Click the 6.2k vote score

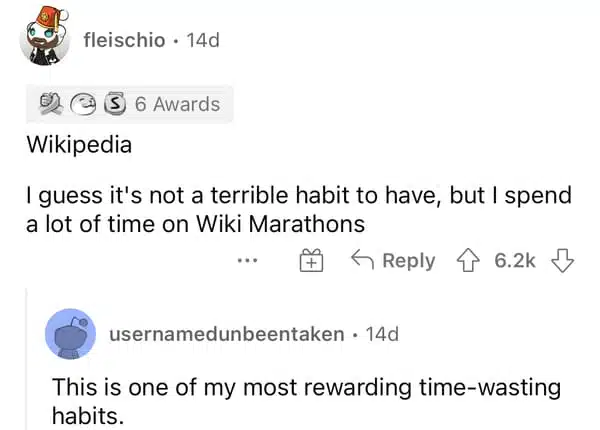tap(515, 261)
